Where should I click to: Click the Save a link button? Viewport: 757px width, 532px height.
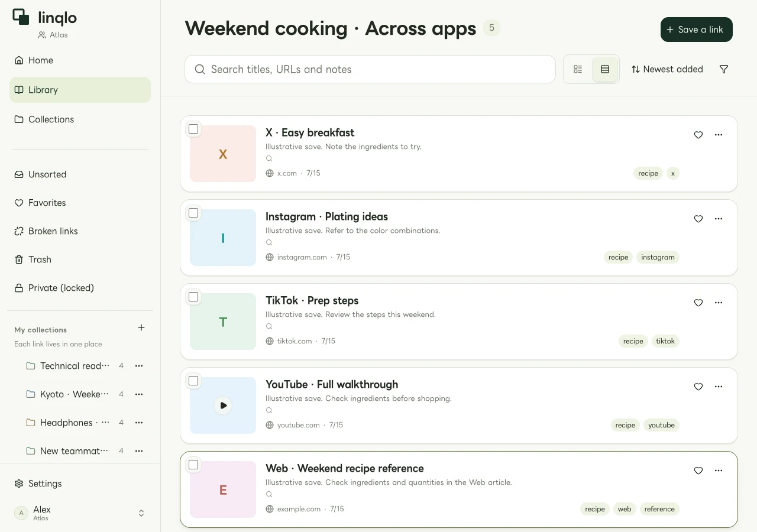pyautogui.click(x=696, y=30)
